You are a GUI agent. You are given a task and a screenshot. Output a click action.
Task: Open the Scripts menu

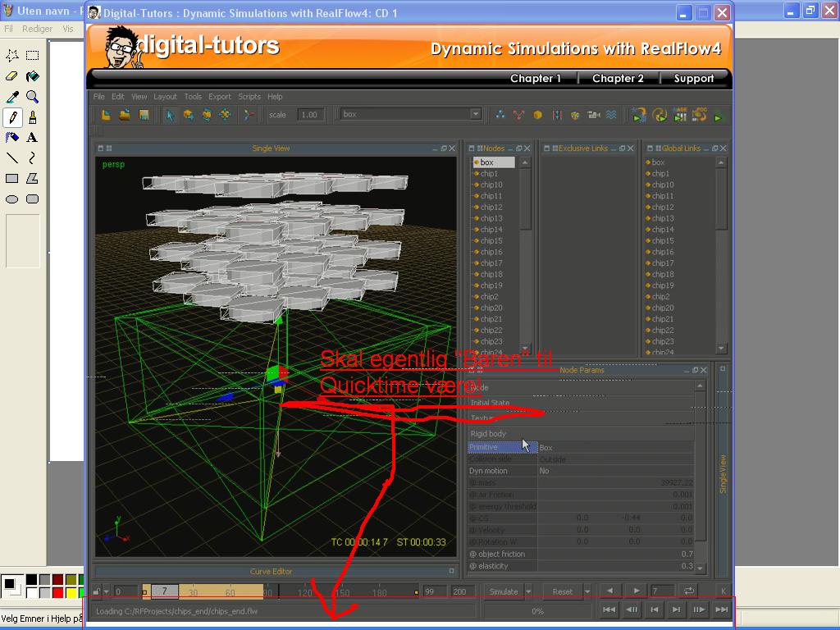[x=249, y=97]
